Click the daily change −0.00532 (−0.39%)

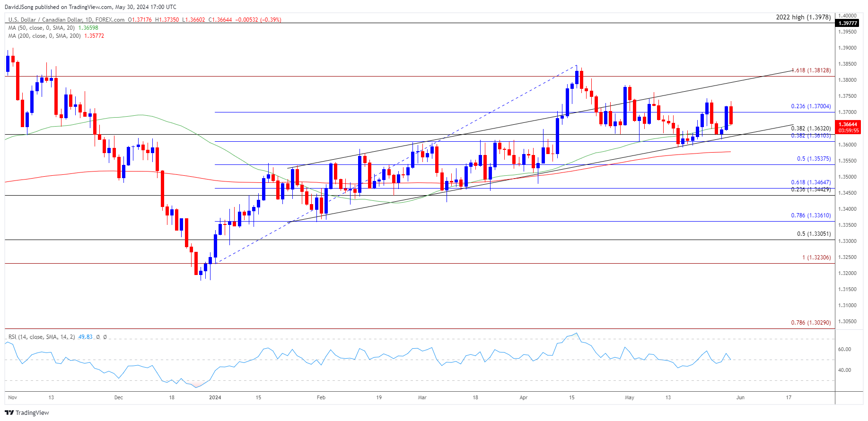point(258,20)
